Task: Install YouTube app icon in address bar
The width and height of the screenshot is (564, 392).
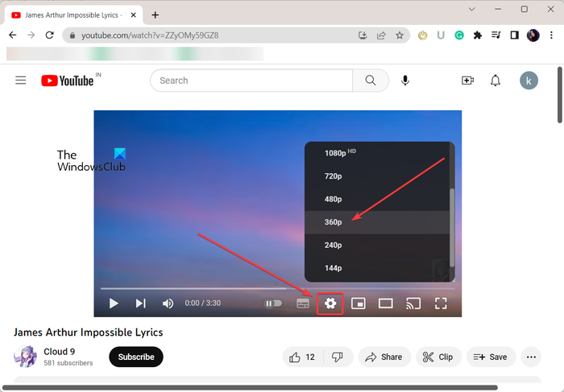Action: (363, 35)
